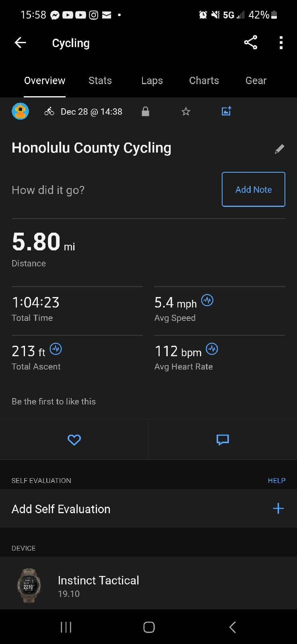Open the comments speech bubble
The width and height of the screenshot is (297, 644).
point(223,440)
